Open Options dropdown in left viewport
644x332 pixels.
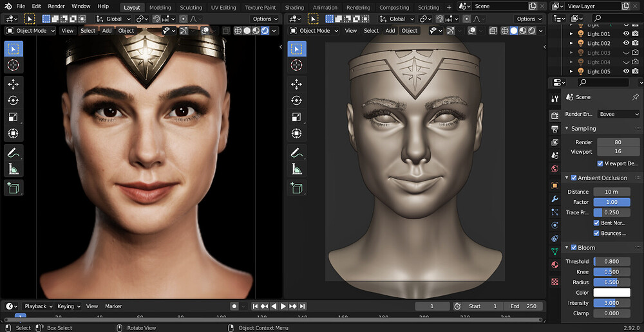[265, 19]
